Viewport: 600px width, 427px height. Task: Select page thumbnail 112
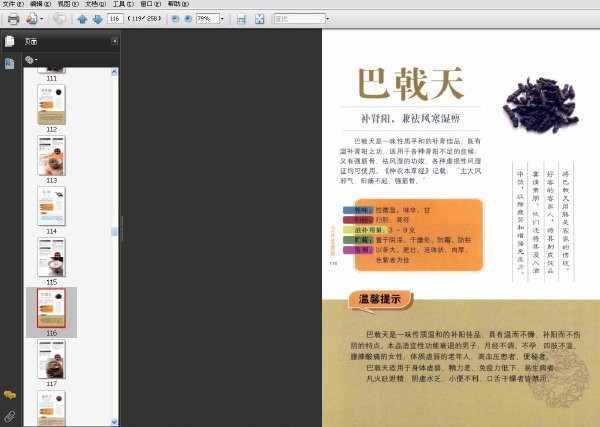click(x=52, y=104)
